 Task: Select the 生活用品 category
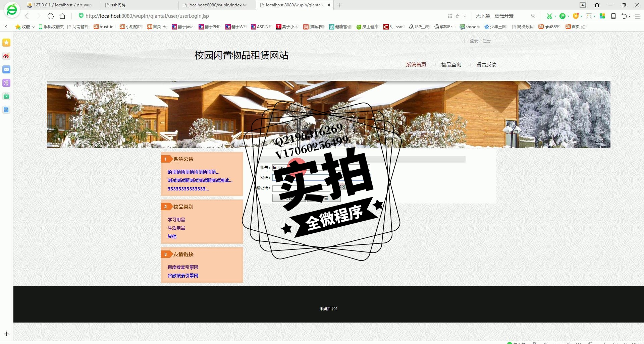pos(176,228)
